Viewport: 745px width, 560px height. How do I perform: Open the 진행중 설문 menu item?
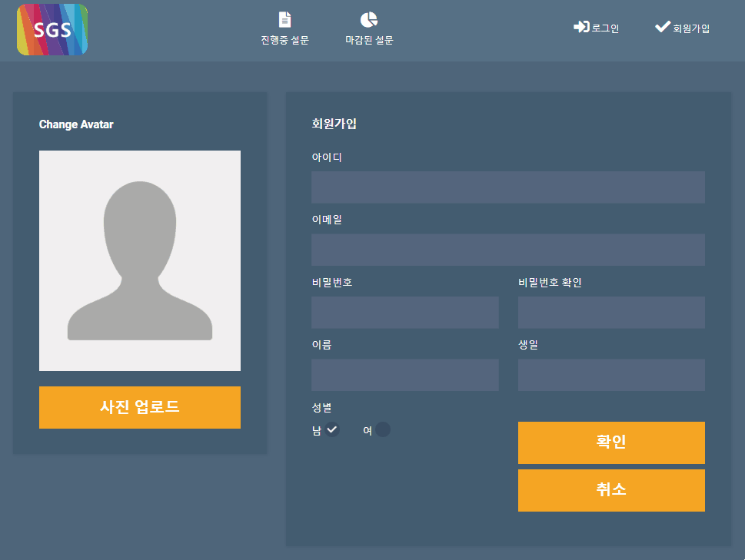284,41
